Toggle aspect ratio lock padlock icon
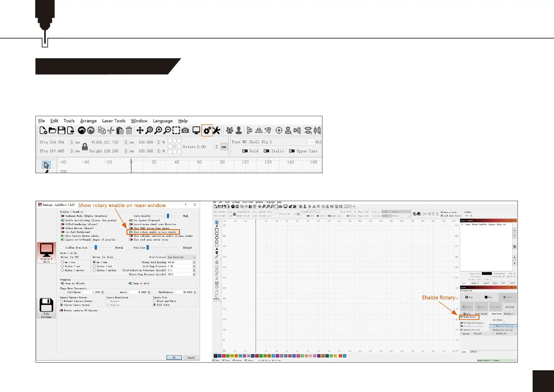554x392 pixels. pyautogui.click(x=85, y=146)
